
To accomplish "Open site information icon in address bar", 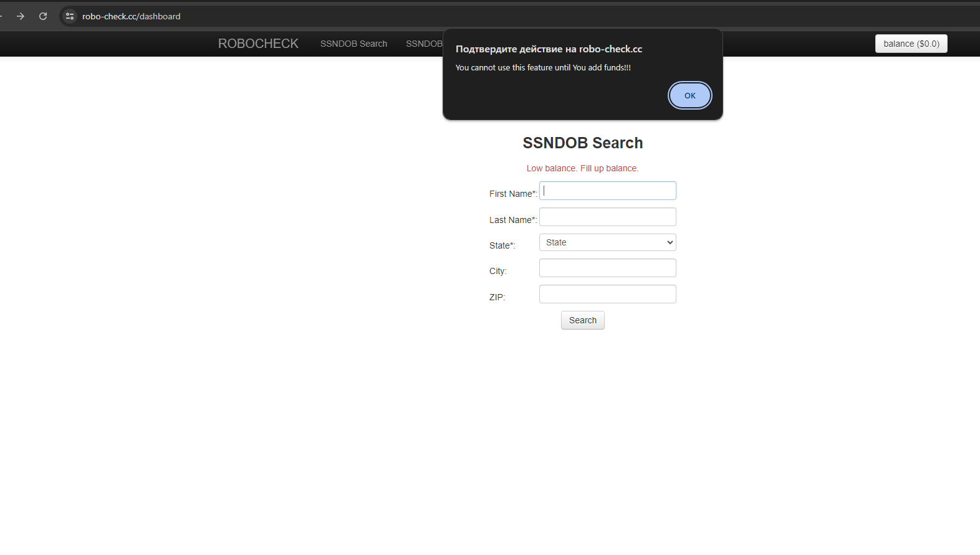I will click(x=70, y=16).
